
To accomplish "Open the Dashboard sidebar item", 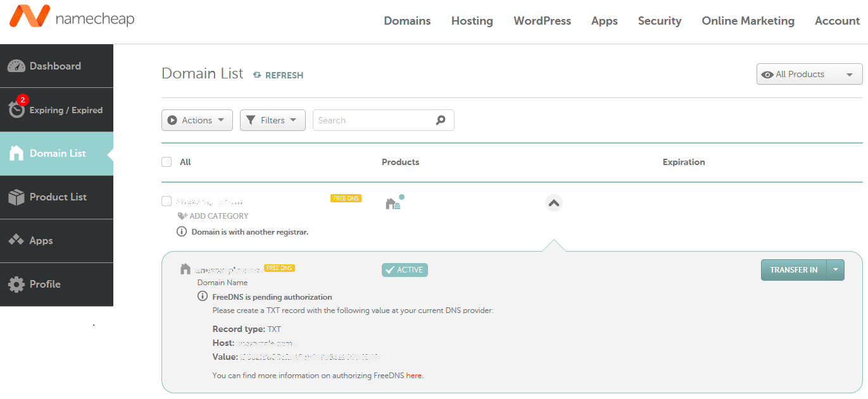I will coord(56,66).
